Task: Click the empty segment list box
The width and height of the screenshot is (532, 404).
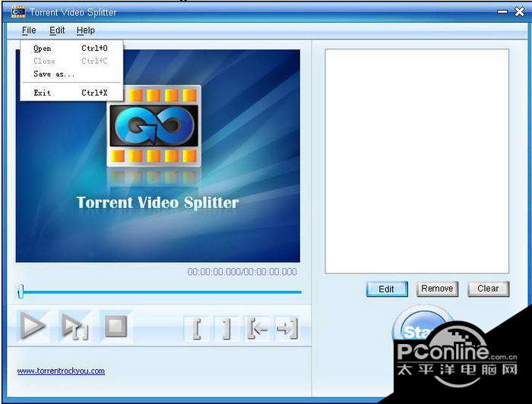Action: click(416, 161)
